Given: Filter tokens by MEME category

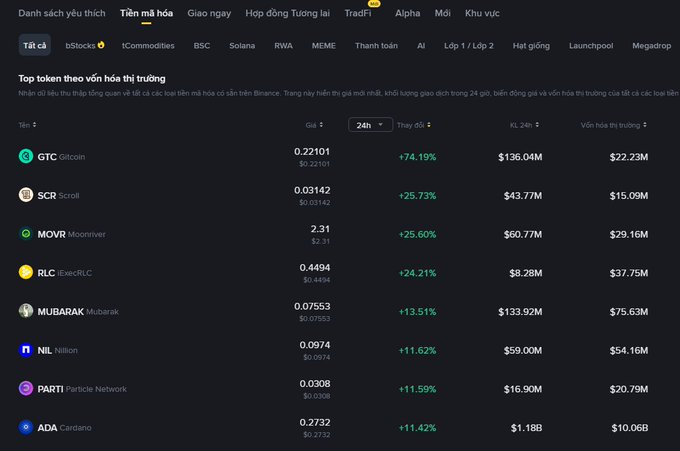Looking at the screenshot, I should [324, 46].
